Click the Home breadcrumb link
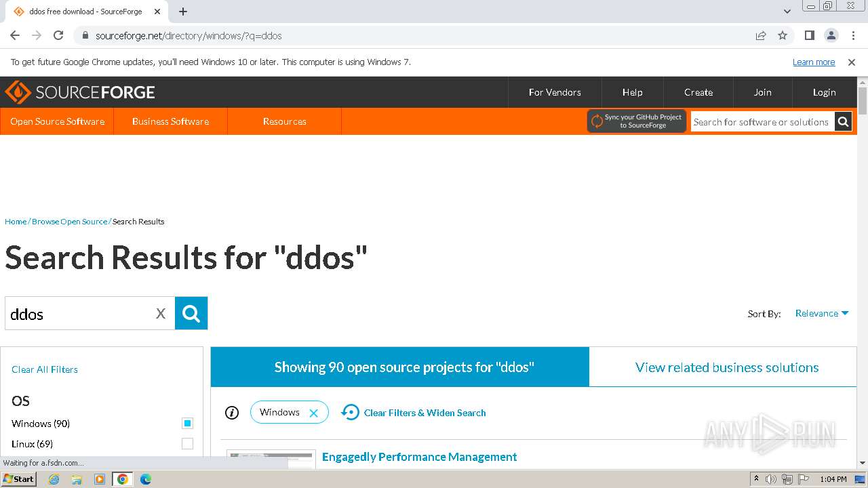 coord(16,222)
